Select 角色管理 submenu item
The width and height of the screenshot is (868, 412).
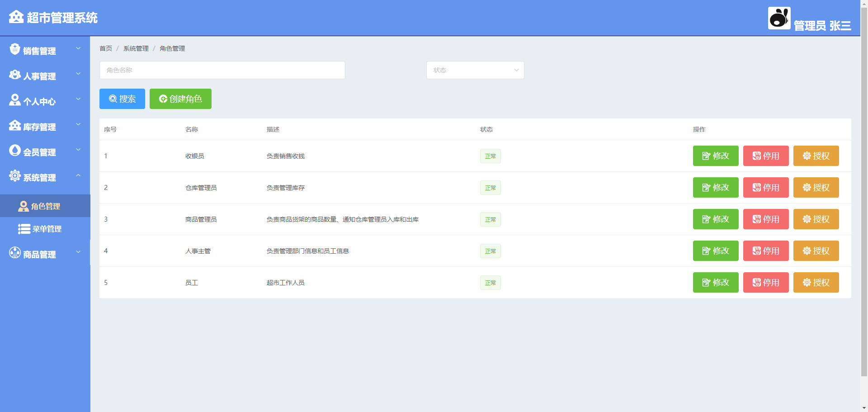tap(45, 206)
